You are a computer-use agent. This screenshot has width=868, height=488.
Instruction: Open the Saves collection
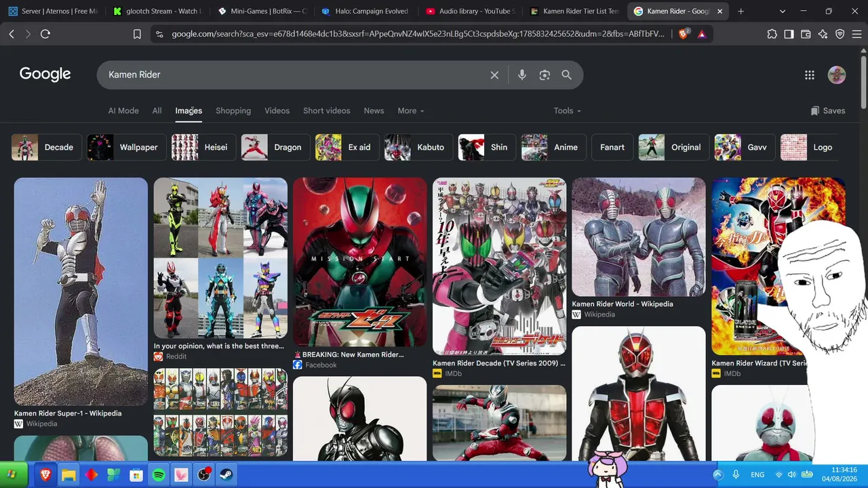[828, 111]
